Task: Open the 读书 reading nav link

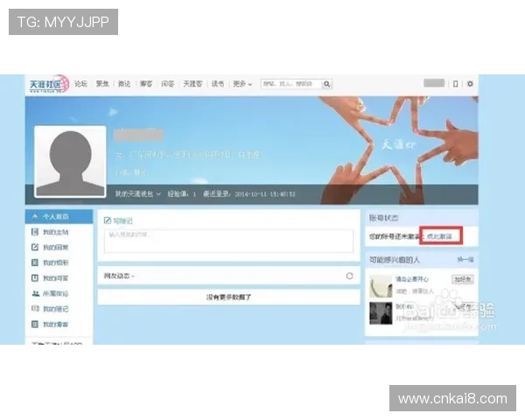Action: pyautogui.click(x=218, y=84)
